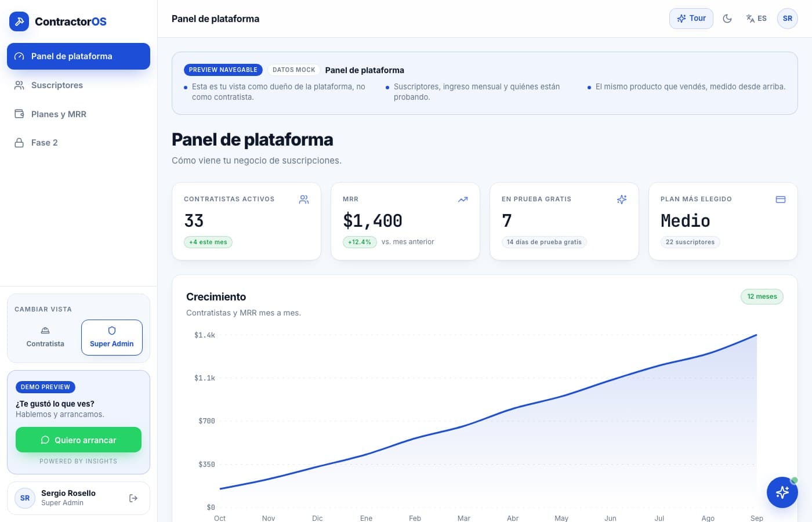Switch view to Contratista

[x=45, y=337]
